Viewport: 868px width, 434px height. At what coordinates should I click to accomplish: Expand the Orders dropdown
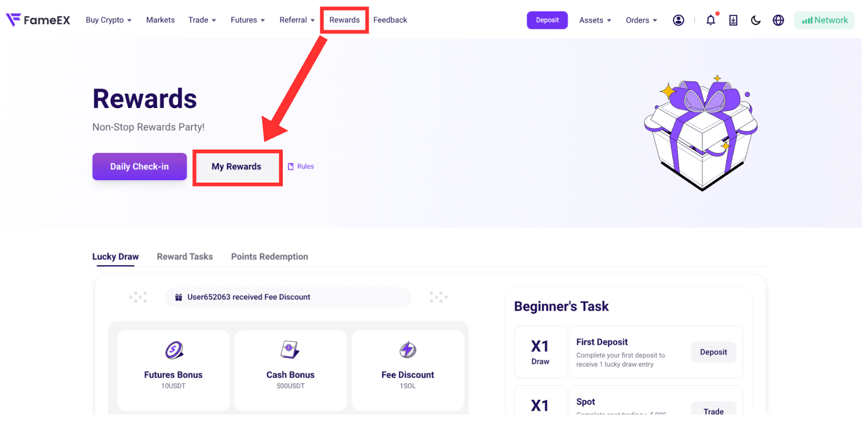click(x=641, y=20)
